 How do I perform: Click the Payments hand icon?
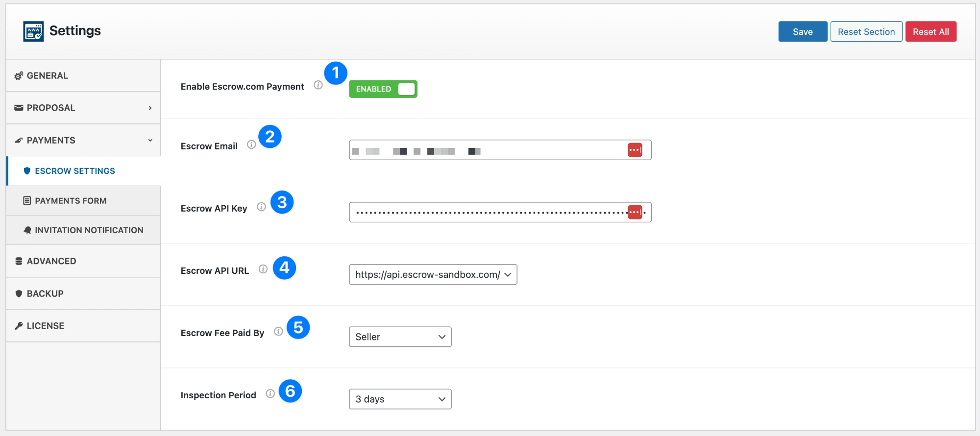pos(19,141)
